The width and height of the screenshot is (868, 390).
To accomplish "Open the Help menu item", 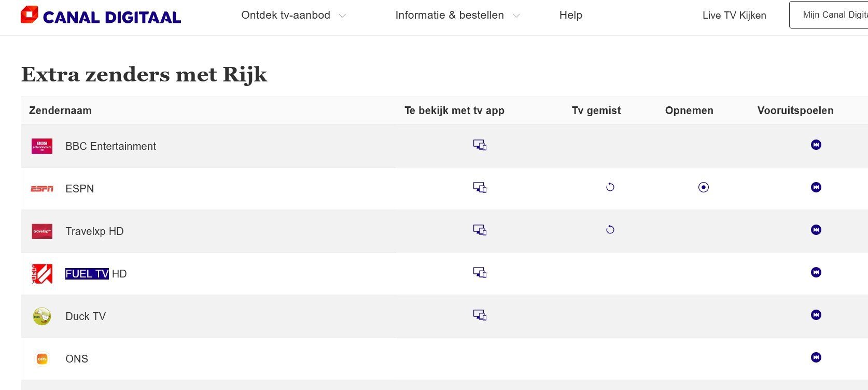I will 571,15.
